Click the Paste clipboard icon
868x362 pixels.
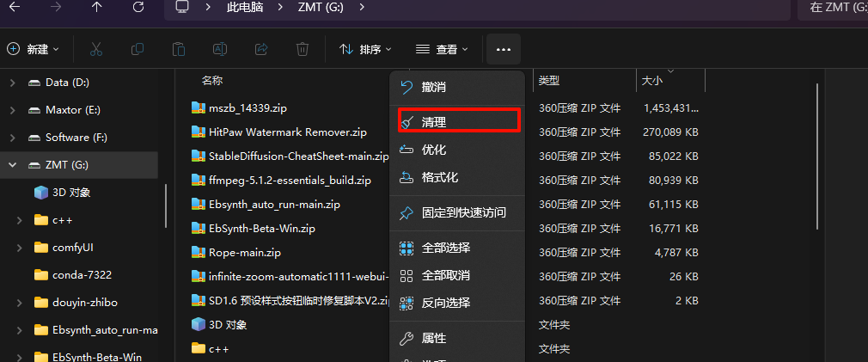(179, 49)
